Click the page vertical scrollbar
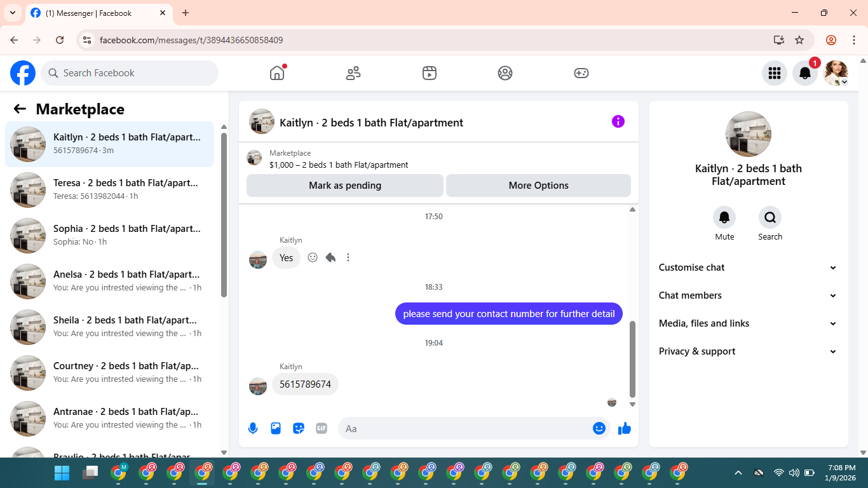Viewport: 868px width, 488px height. (x=862, y=257)
